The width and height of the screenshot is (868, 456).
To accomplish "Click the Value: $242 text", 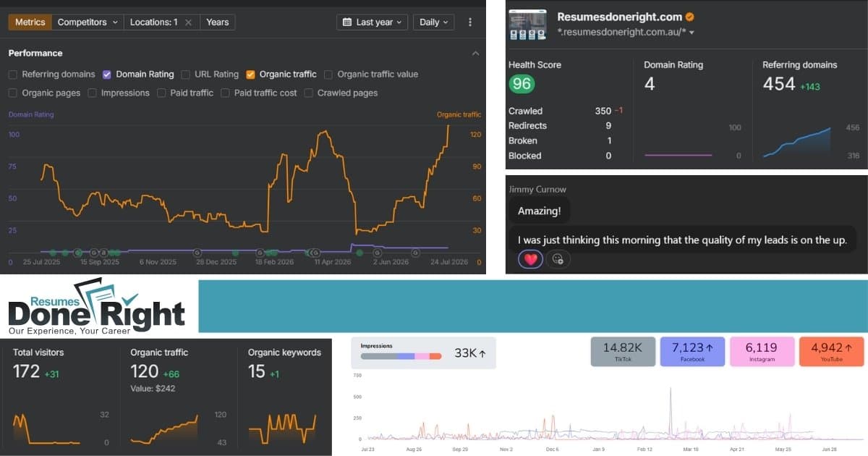I will [152, 389].
